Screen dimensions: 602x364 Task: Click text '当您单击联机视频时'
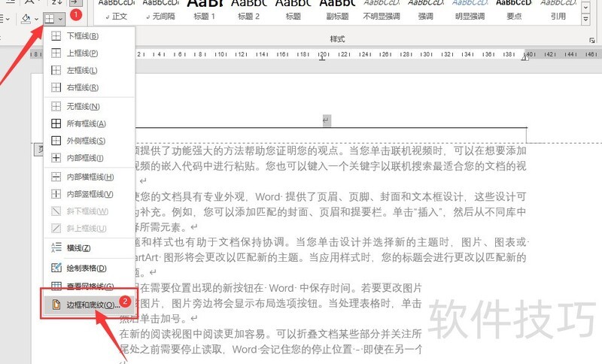[x=396, y=150]
